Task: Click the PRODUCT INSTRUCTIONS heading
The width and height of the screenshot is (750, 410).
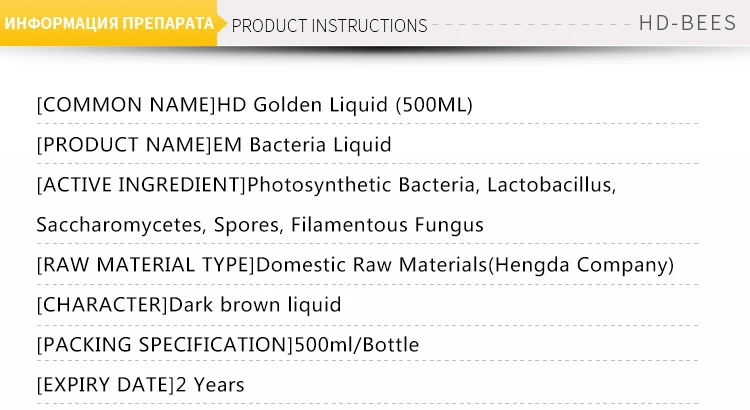Action: click(x=329, y=25)
